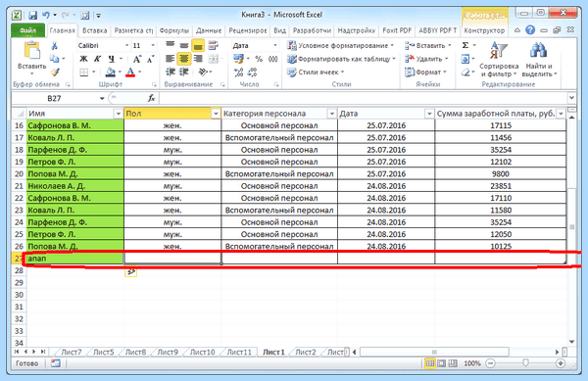Click the thousands separator 000 icon

[273, 59]
